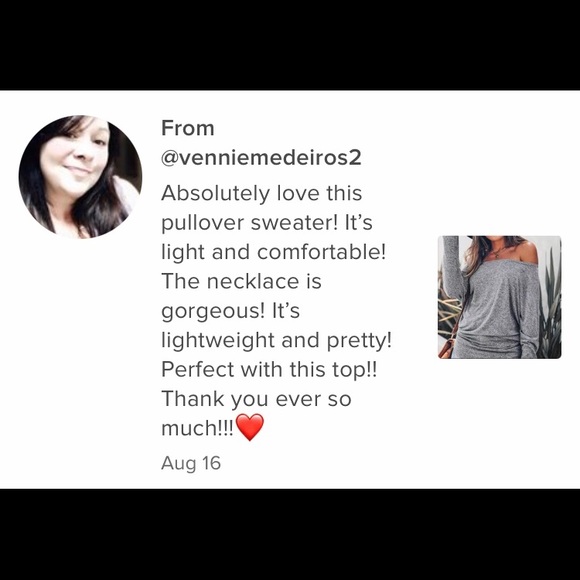
Task: Click the Aug 16 review date
Action: [x=191, y=463]
